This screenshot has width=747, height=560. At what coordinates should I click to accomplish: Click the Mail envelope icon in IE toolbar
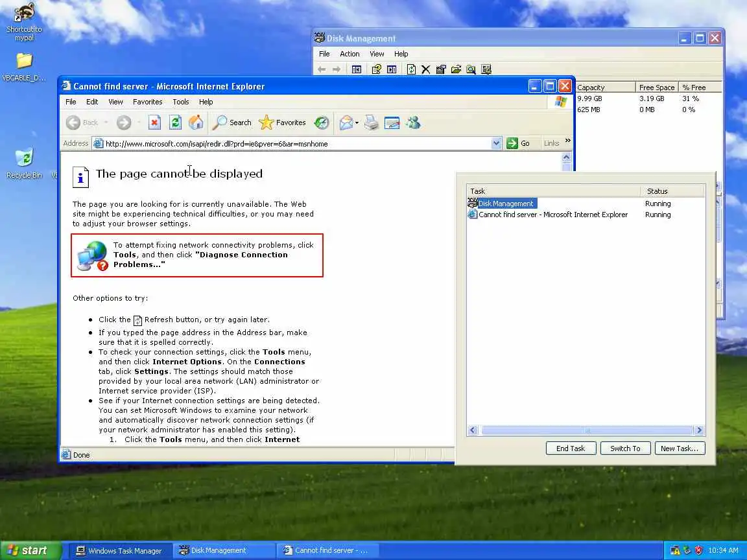pyautogui.click(x=346, y=123)
